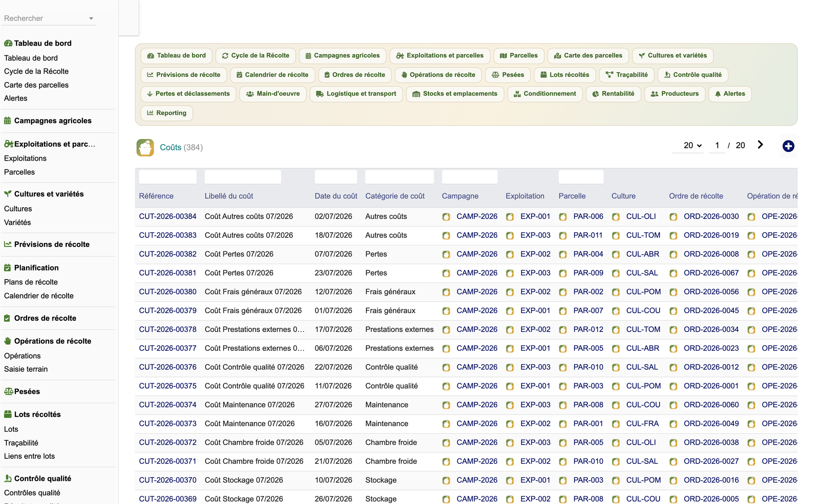The image size is (815, 504).
Task: Open Exploitations et parcelles tab
Action: [440, 56]
